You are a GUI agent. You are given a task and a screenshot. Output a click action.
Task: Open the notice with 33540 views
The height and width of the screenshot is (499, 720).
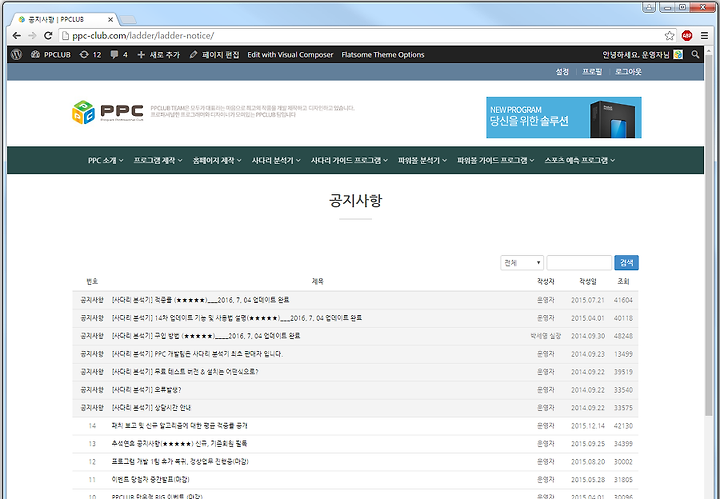[146, 390]
